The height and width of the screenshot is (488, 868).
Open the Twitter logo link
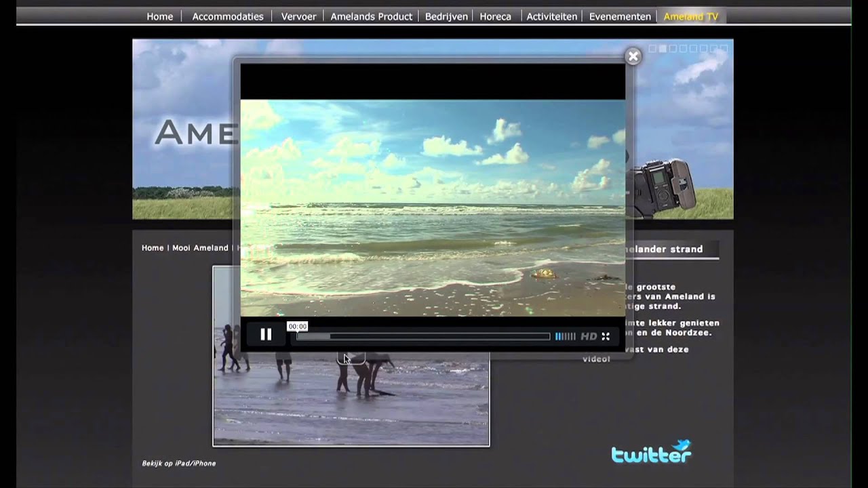tap(651, 451)
